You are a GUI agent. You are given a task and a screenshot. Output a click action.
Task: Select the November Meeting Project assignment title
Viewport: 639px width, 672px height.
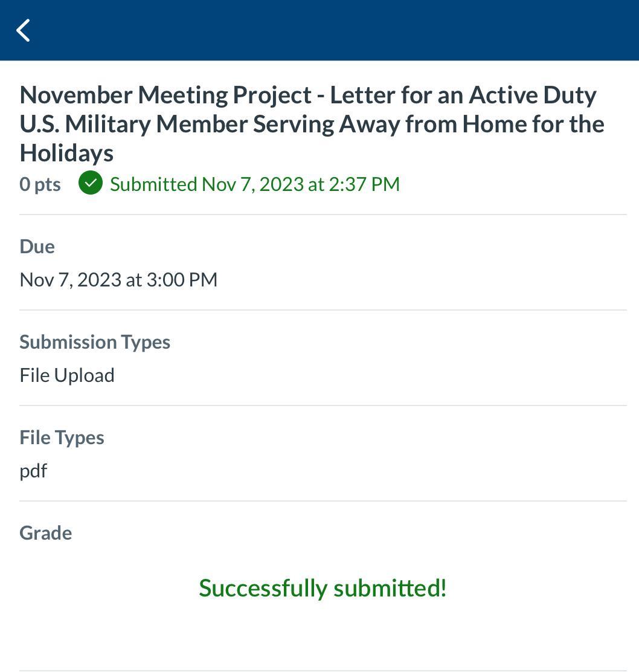[x=312, y=124]
